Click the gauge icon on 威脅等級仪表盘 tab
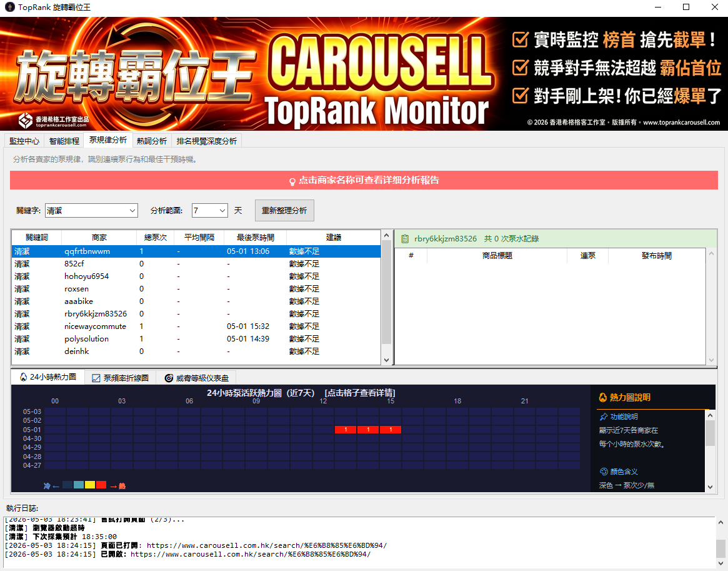 point(169,378)
